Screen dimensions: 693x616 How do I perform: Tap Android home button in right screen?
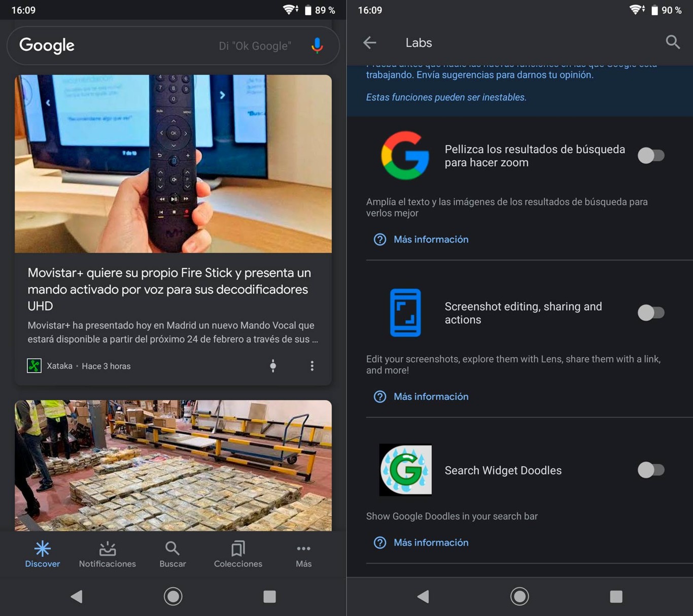[519, 596]
